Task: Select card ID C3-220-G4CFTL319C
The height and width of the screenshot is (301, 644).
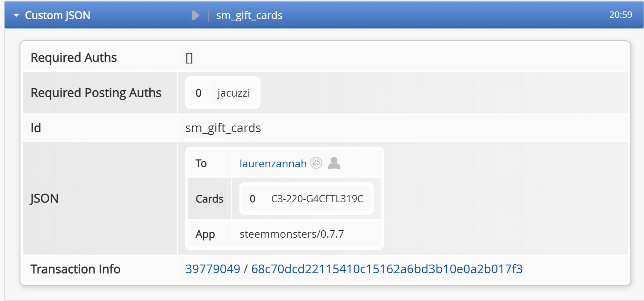Action: (x=317, y=199)
